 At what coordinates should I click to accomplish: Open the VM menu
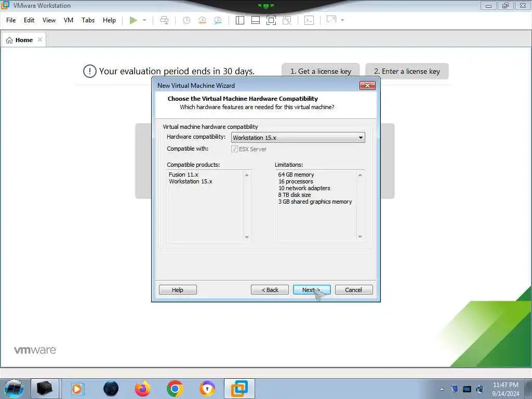pos(69,20)
